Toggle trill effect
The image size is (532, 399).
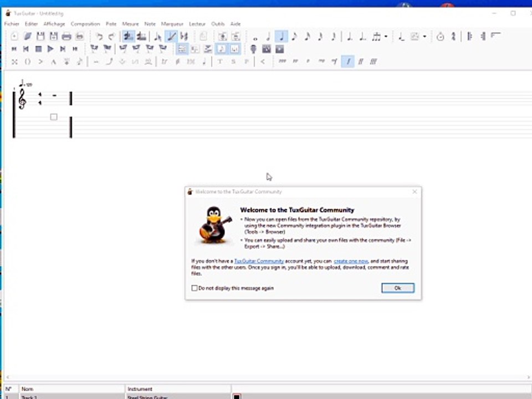pos(165,62)
